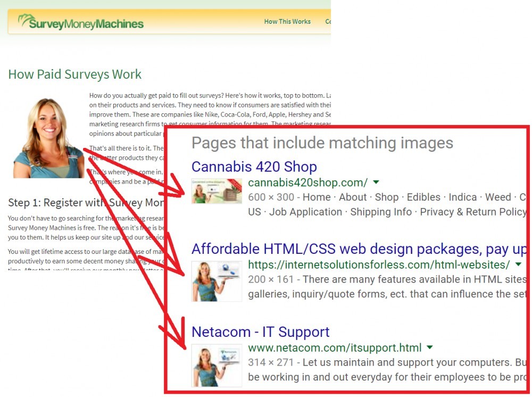Click the 314 × 271 image size text
Screen dimensions: 532x397
click(x=271, y=362)
